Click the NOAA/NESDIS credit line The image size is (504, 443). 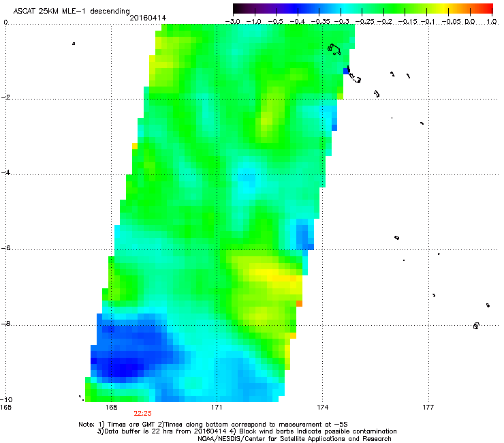point(294,438)
